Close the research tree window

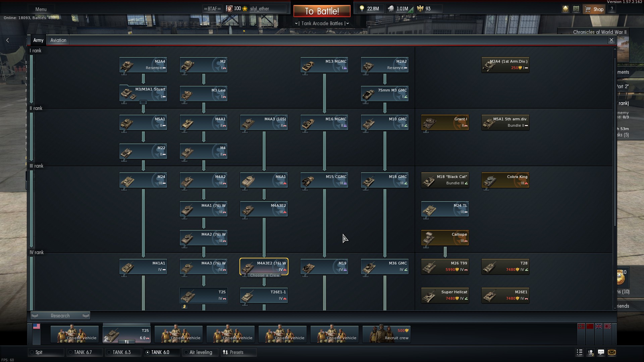[x=611, y=40]
